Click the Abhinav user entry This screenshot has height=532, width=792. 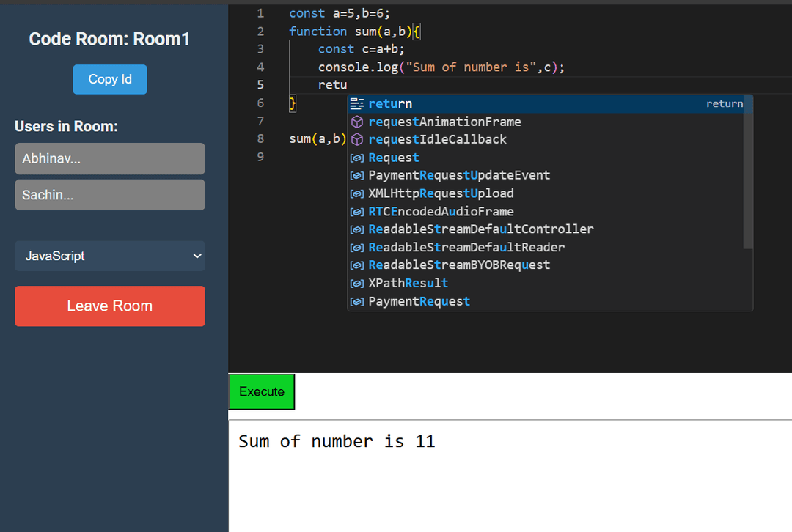110,158
